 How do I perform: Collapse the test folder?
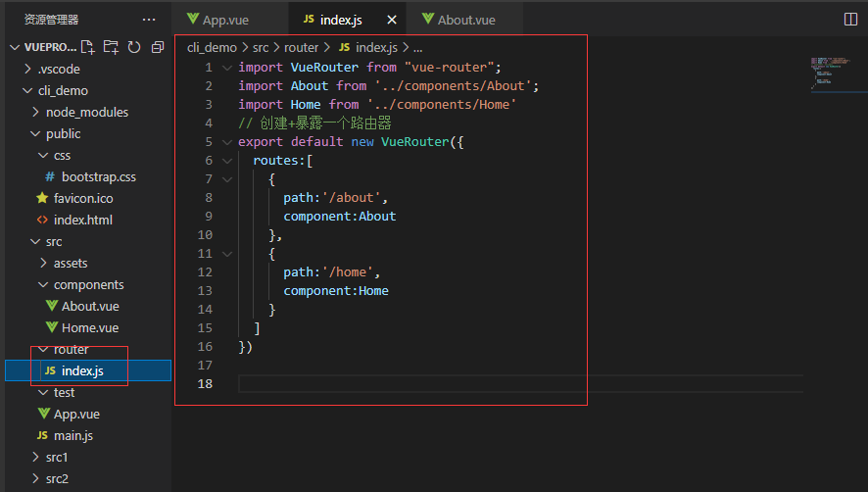[x=43, y=392]
